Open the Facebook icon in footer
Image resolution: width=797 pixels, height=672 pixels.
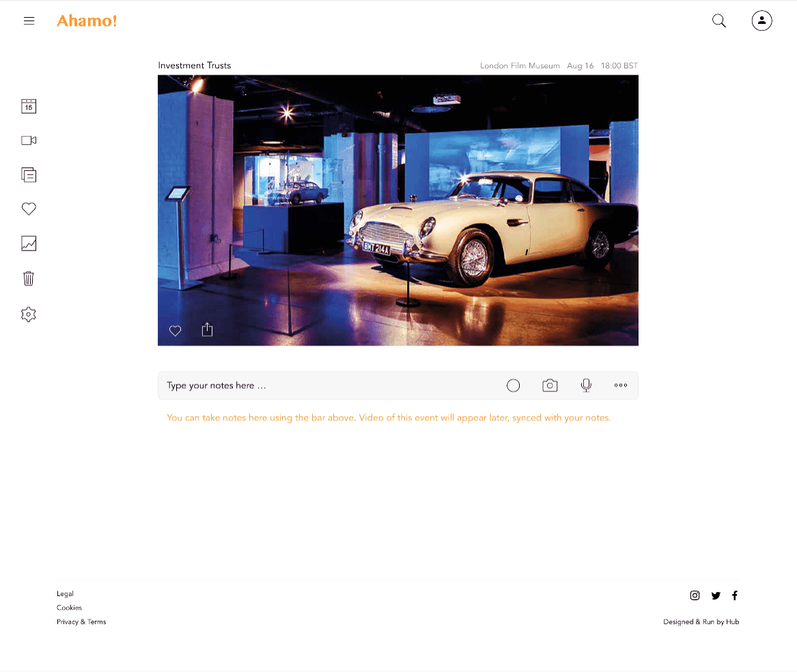(734, 596)
